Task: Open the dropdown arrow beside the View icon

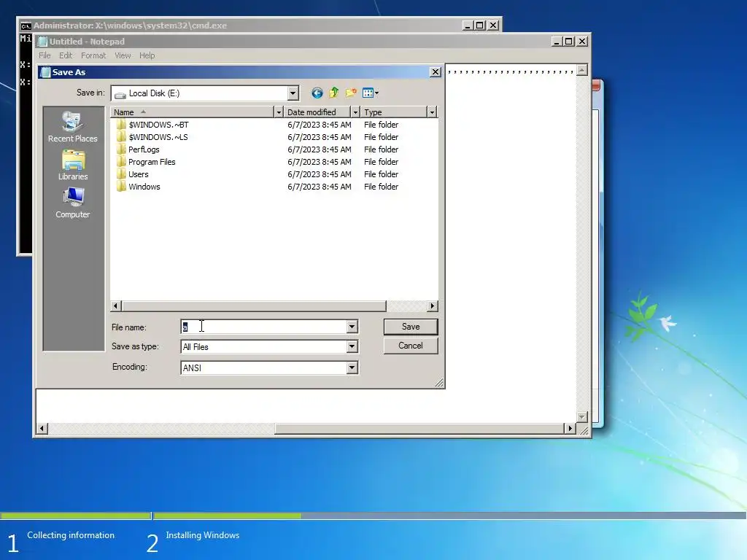Action: 377,93
